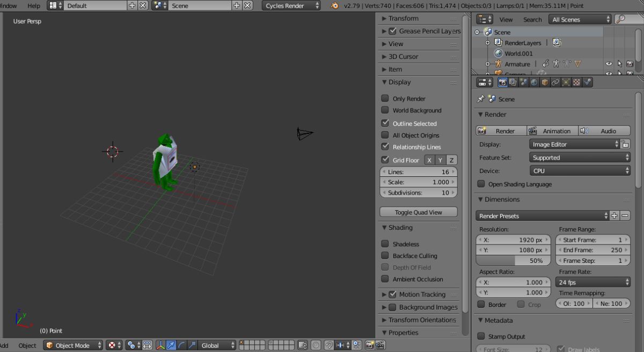Open the Render properties tab
The image size is (644, 352).
pos(503,82)
